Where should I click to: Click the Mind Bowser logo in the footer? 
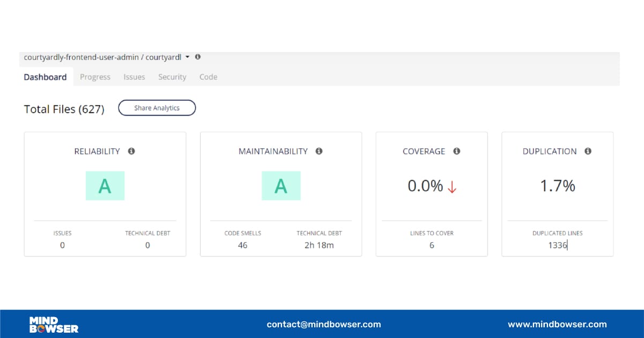click(x=53, y=324)
